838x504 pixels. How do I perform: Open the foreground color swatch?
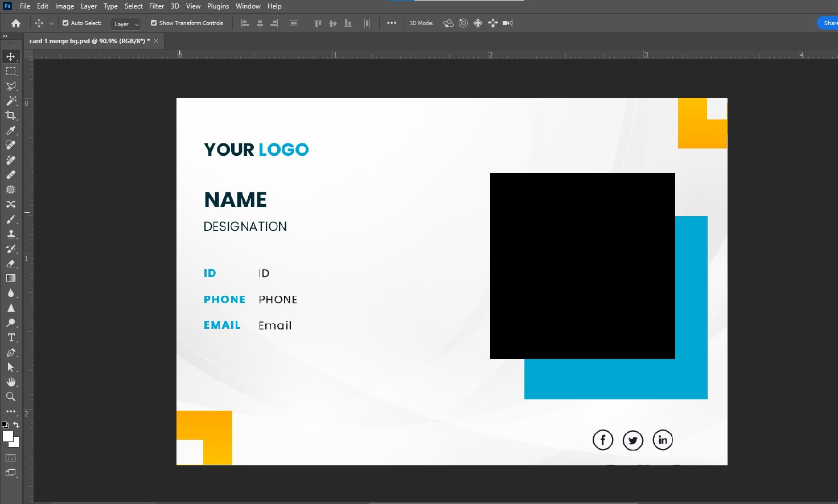coord(7,436)
